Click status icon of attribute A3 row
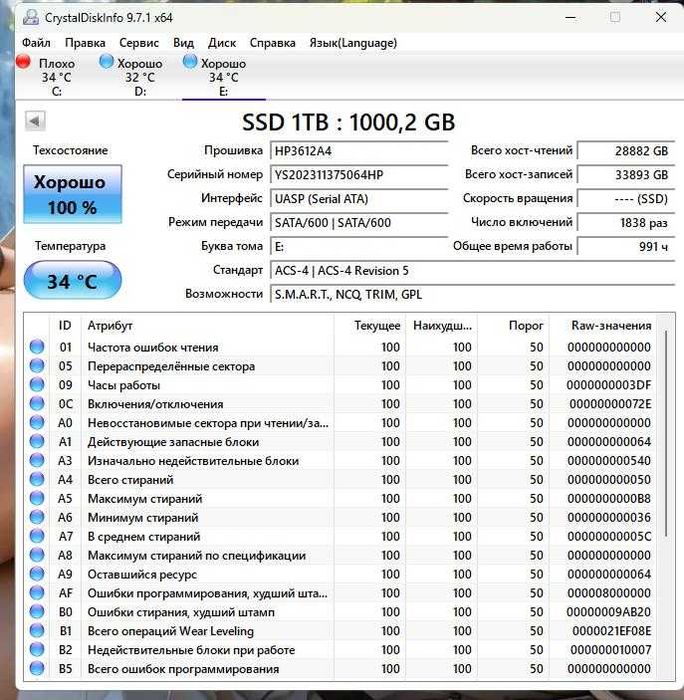This screenshot has height=700, width=684. pyautogui.click(x=37, y=460)
